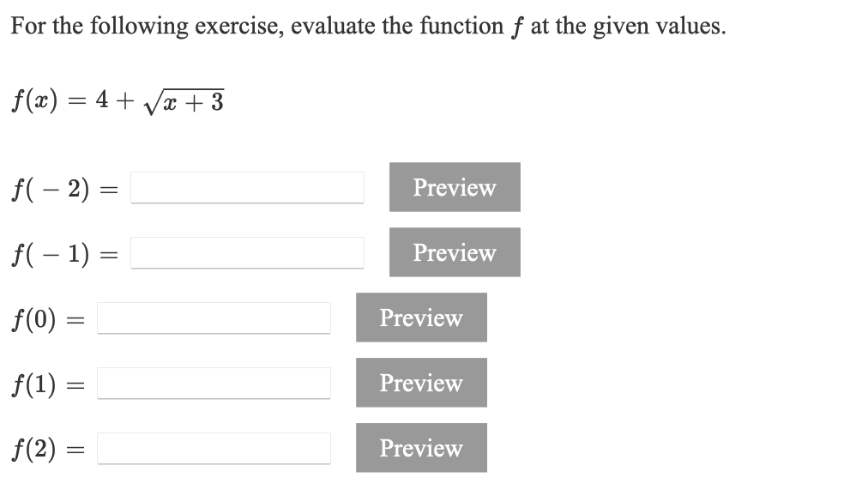This screenshot has height=496, width=868.
Task: Click the answer field for f(2)
Action: coord(213,447)
